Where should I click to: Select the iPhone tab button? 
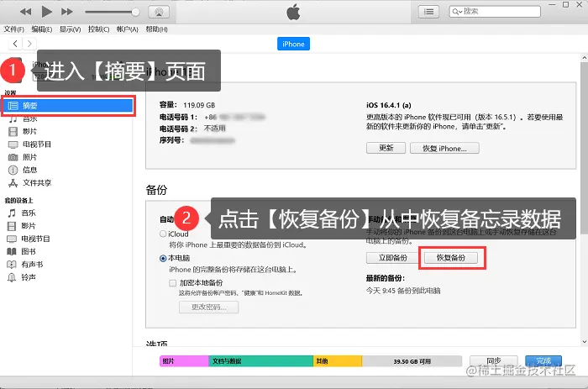pyautogui.click(x=293, y=44)
